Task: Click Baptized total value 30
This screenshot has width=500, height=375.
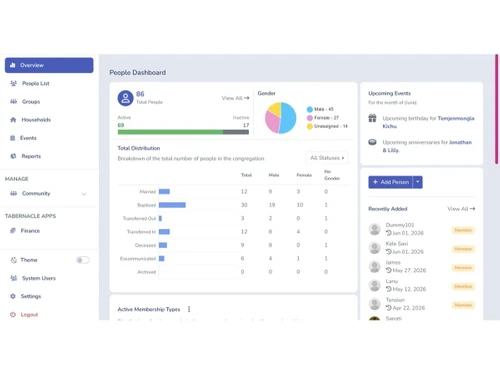Action: click(x=244, y=205)
